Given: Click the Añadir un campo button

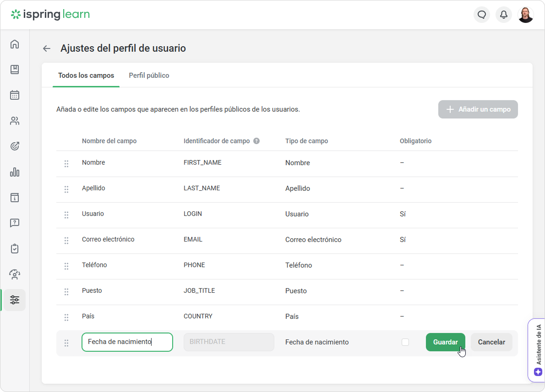Looking at the screenshot, I should [478, 109].
